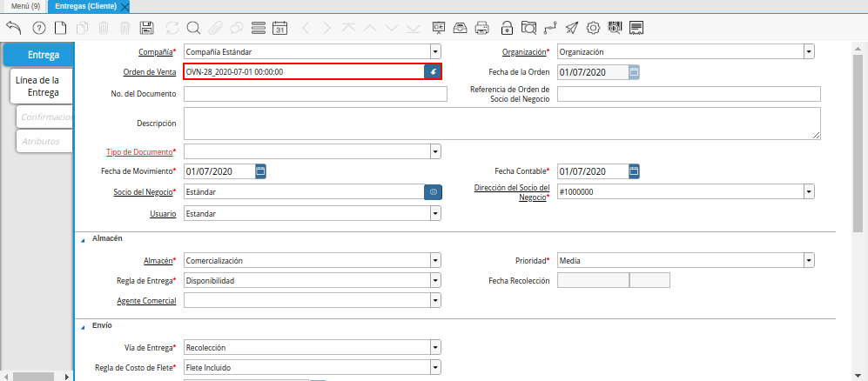
Task: Click the Tipo de Documento label link
Action: click(139, 151)
